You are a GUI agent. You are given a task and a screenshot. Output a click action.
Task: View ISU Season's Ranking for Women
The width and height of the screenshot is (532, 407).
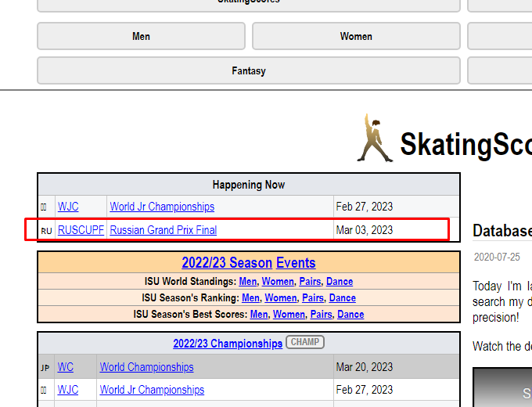point(281,297)
